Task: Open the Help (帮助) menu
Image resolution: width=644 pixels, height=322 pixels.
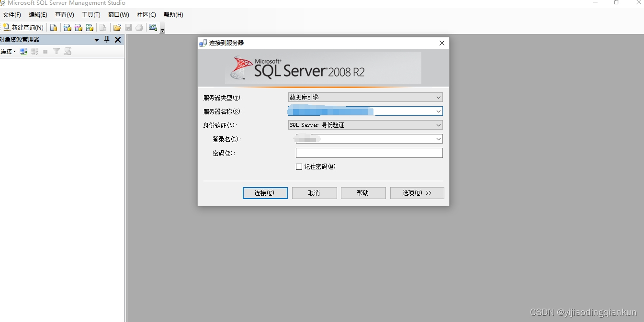Action: click(173, 15)
